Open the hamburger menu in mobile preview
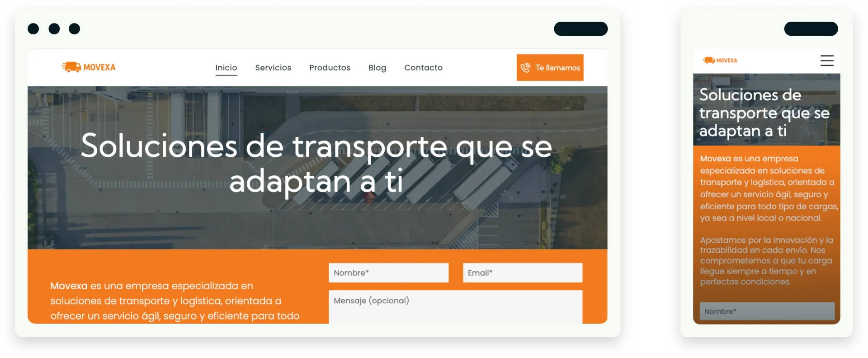The width and height of the screenshot is (868, 358). [x=827, y=61]
